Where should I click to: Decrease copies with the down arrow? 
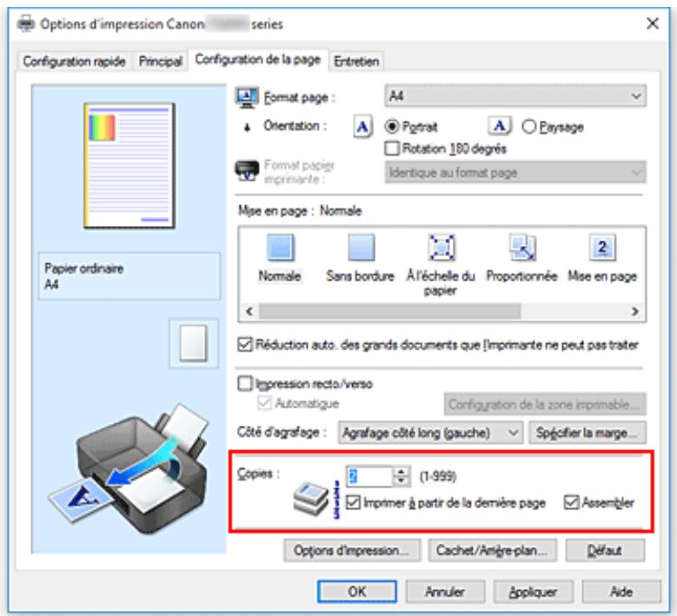coord(402,480)
